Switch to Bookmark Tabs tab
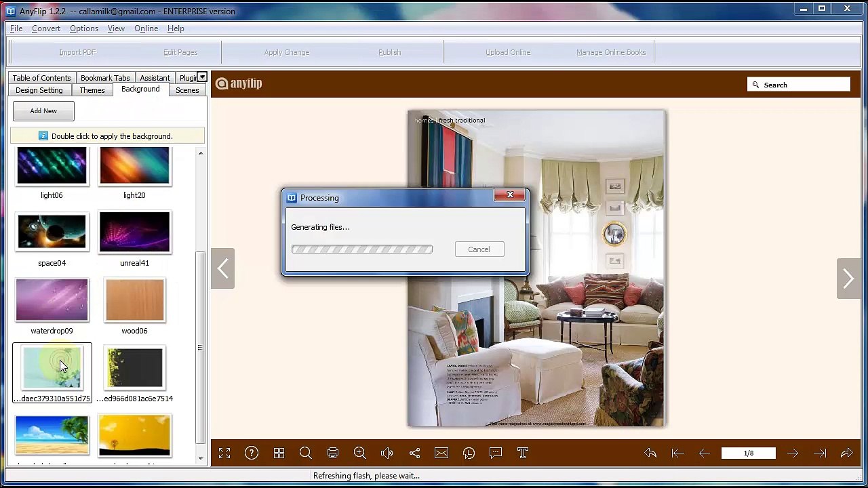 tap(105, 78)
